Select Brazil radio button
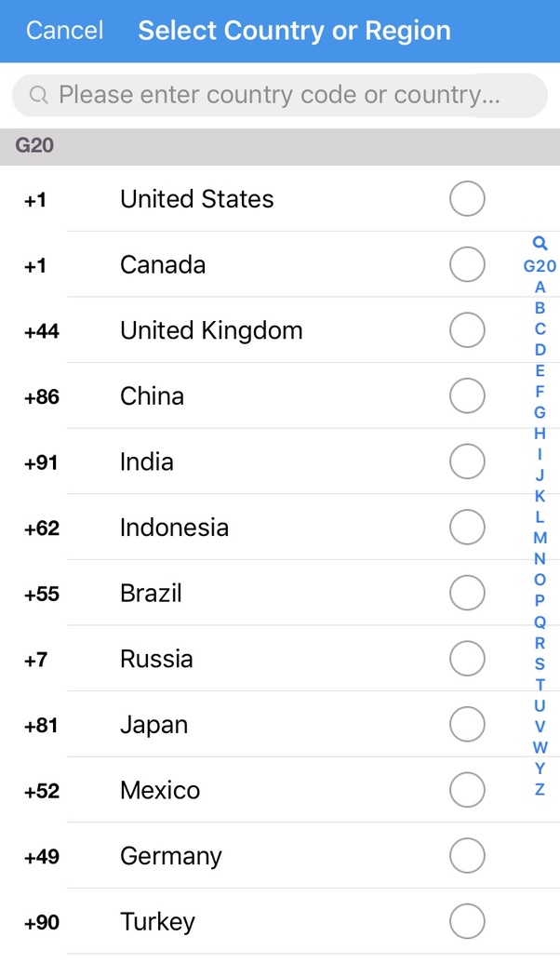560x963 pixels. tap(467, 593)
